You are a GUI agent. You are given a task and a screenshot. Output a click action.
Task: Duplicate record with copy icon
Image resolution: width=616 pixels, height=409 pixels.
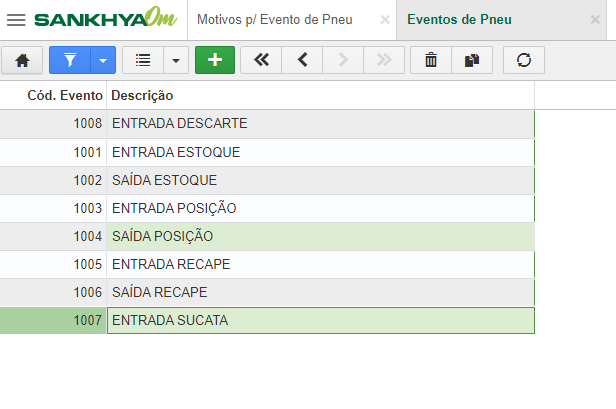[x=472, y=60]
